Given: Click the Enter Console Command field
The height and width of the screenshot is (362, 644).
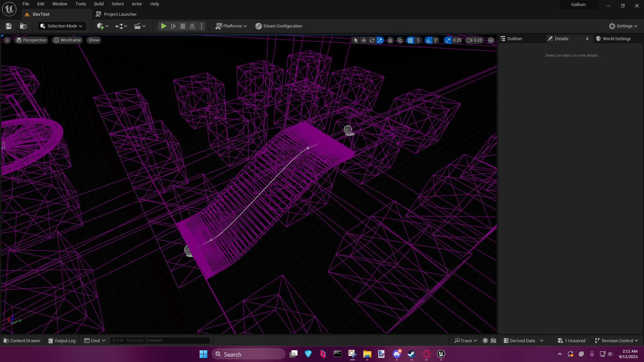Looking at the screenshot, I should pos(160,340).
